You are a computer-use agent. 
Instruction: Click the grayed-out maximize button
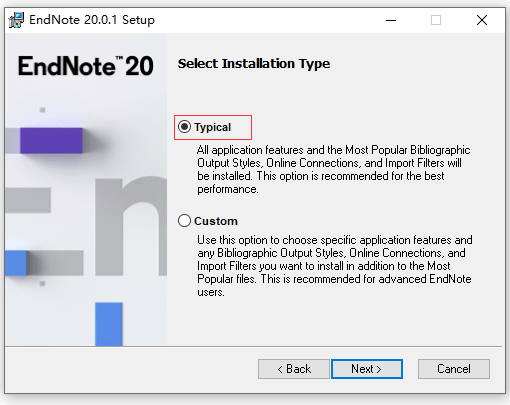[x=436, y=20]
